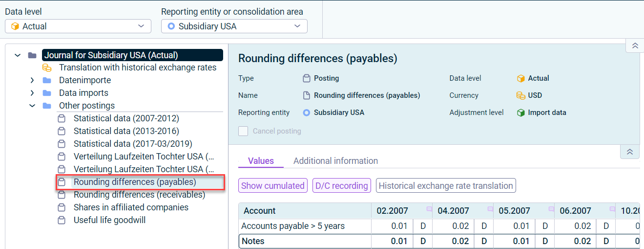Image resolution: width=644 pixels, height=249 pixels.
Task: Toggle the Show cumulated button
Action: click(x=273, y=186)
